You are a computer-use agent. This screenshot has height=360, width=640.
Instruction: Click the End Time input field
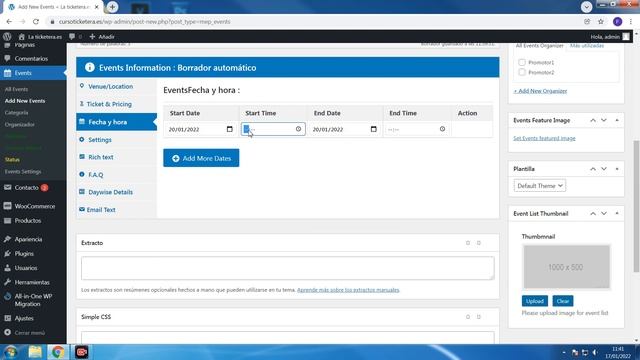pyautogui.click(x=416, y=129)
